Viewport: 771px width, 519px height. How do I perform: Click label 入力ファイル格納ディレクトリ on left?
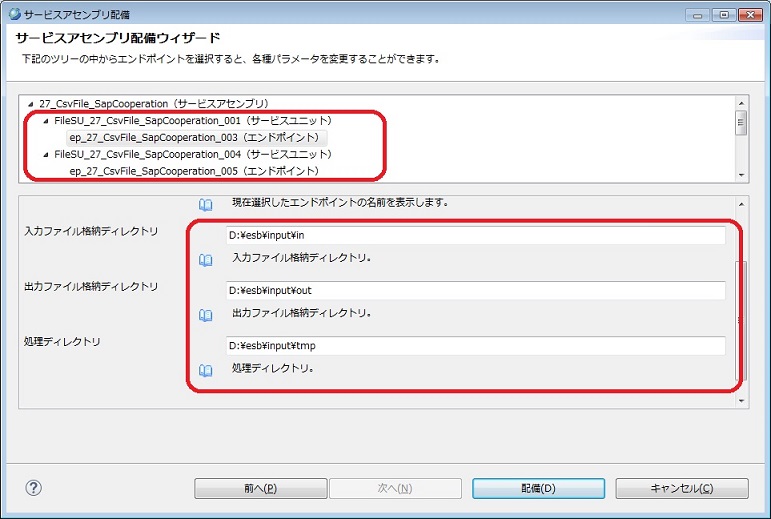pyautogui.click(x=91, y=231)
